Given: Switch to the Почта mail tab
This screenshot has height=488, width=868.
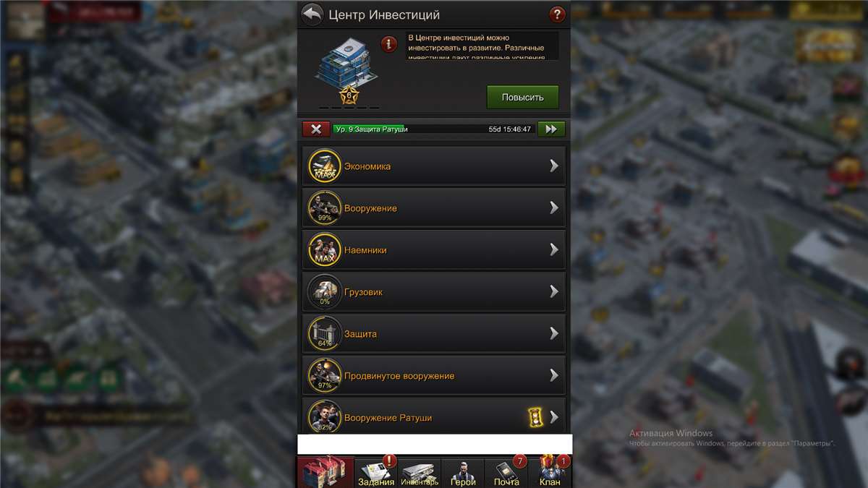Looking at the screenshot, I should click(x=506, y=473).
